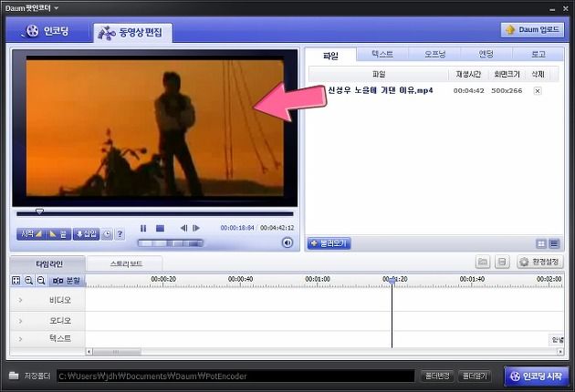Set the clip start point with 시작
575x392 pixels.
(31, 234)
